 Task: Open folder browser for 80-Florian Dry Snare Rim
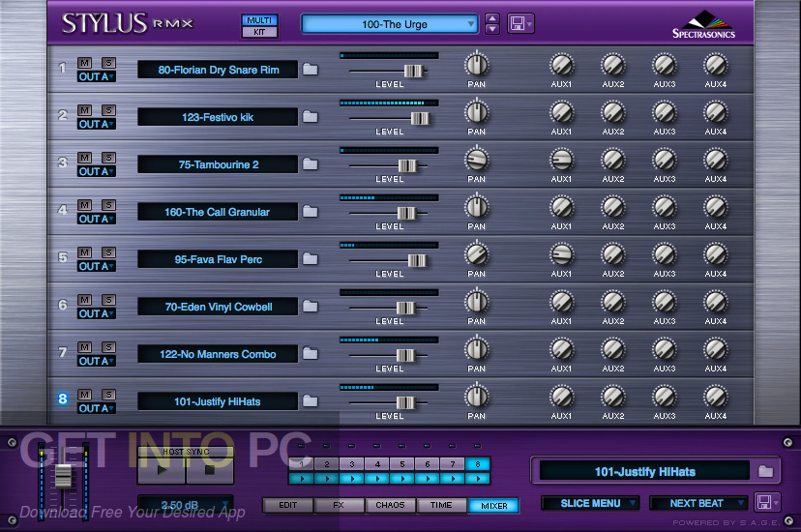point(311,70)
